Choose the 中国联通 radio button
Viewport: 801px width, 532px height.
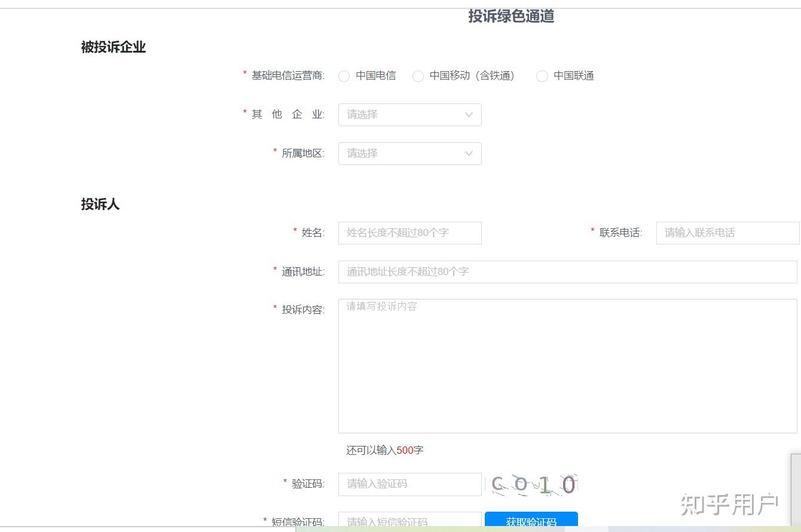coord(542,76)
